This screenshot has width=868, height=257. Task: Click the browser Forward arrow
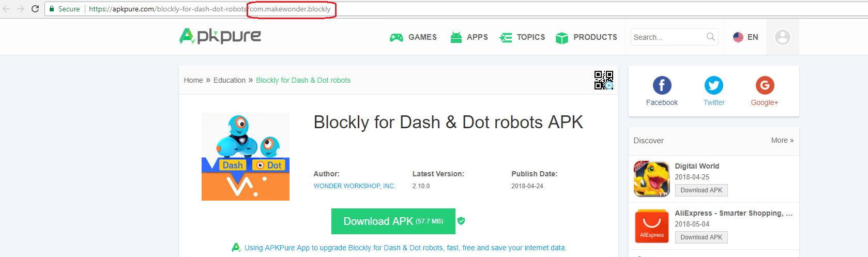(21, 9)
